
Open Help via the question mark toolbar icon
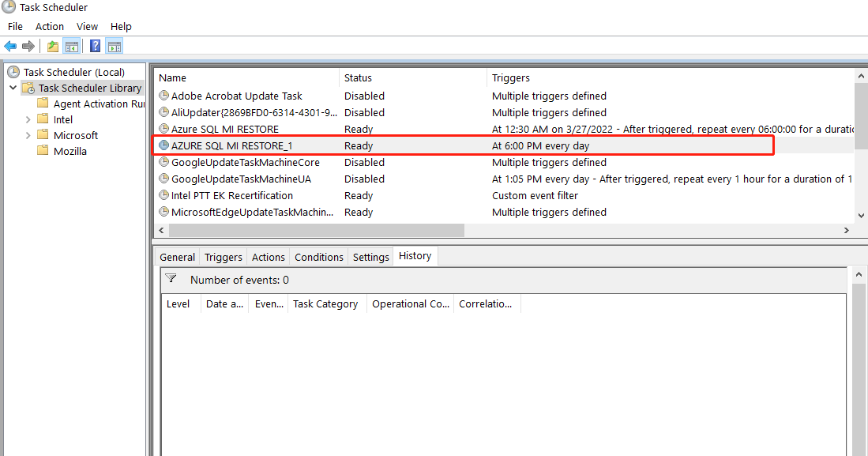94,46
